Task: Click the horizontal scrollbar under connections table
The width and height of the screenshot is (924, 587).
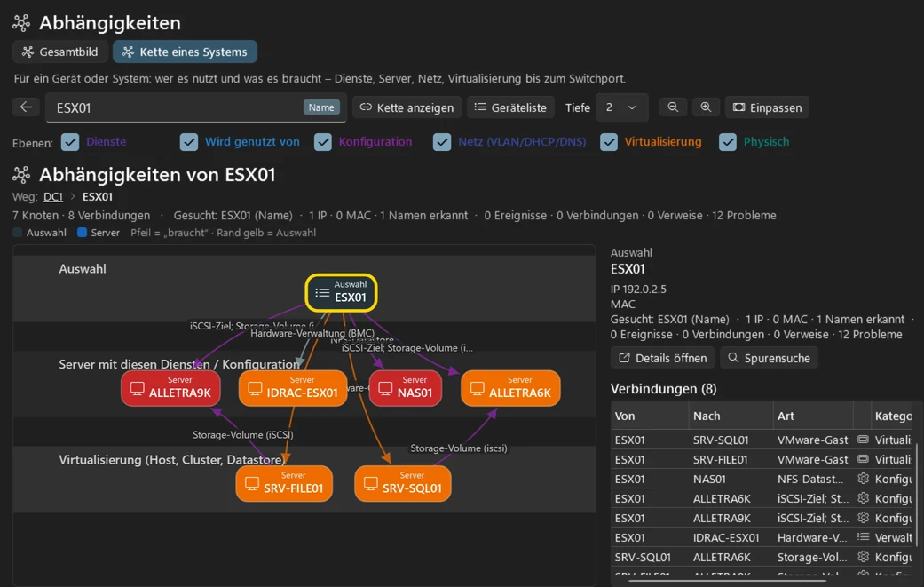Action: (727, 581)
